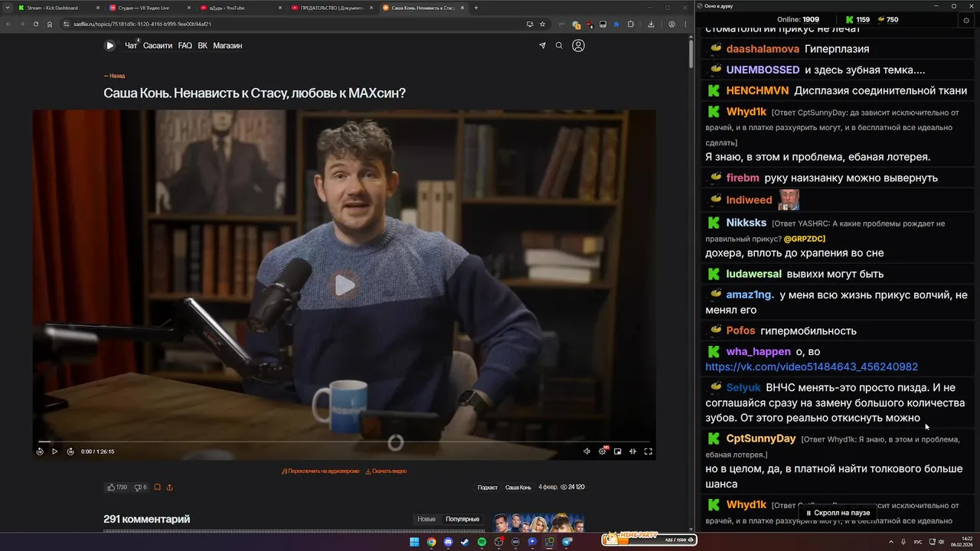Open the Подкаст tag
The height and width of the screenshot is (551, 980).
[488, 487]
